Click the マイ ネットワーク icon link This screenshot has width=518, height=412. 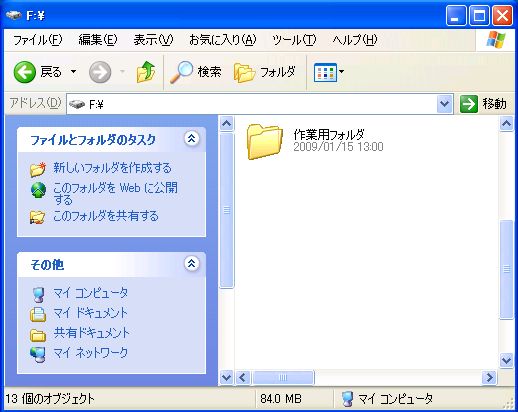point(38,355)
